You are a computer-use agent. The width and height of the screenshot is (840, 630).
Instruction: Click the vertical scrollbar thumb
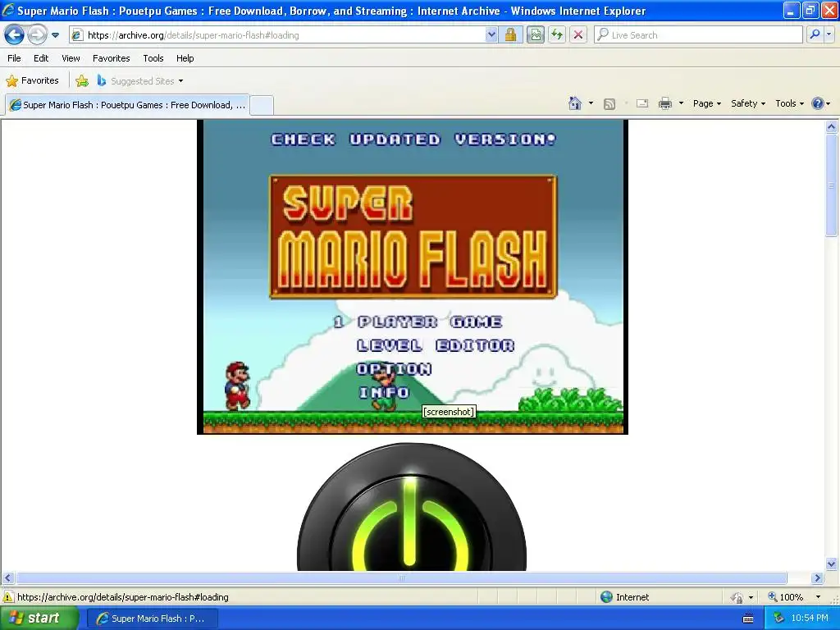coord(832,185)
